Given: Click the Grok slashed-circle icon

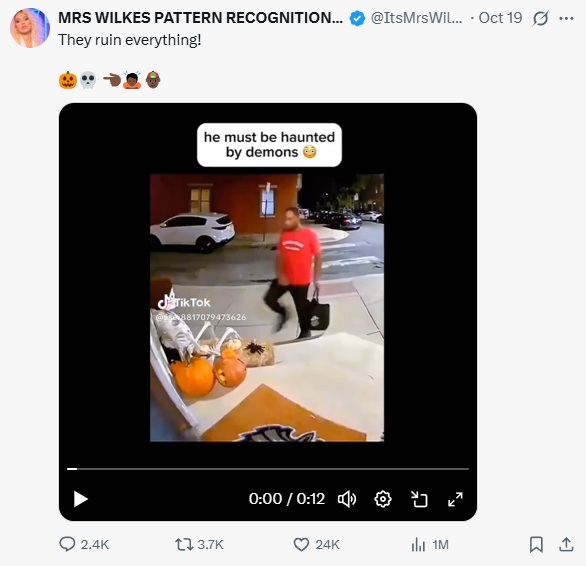Looking at the screenshot, I should point(540,18).
